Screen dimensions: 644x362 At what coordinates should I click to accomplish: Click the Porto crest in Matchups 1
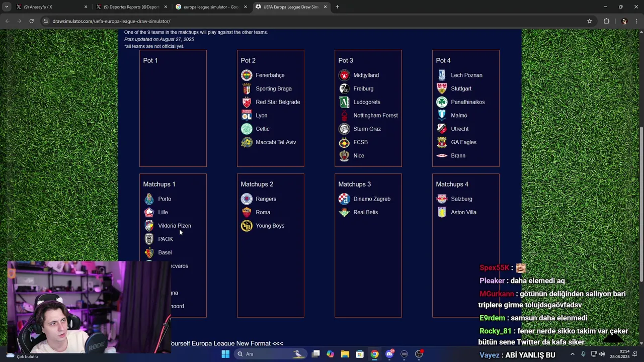[x=149, y=199]
